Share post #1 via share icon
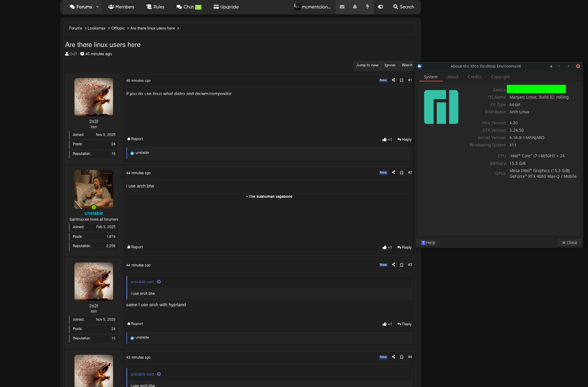This screenshot has width=588, height=387. (394, 80)
